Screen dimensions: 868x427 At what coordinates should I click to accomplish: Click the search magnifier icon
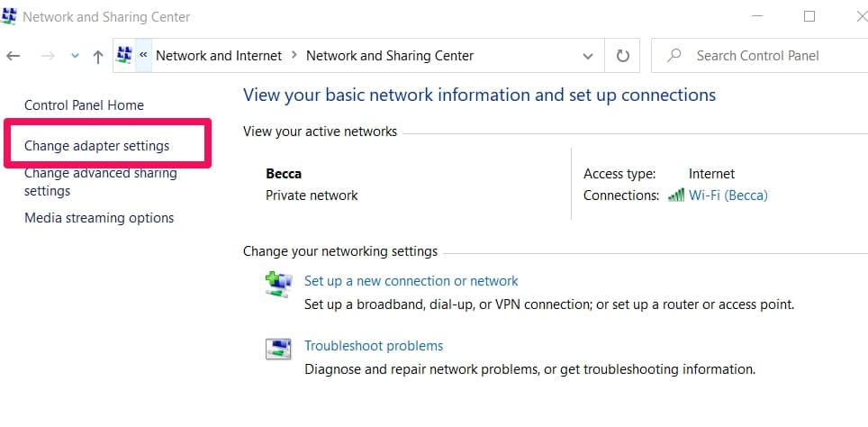click(x=674, y=56)
